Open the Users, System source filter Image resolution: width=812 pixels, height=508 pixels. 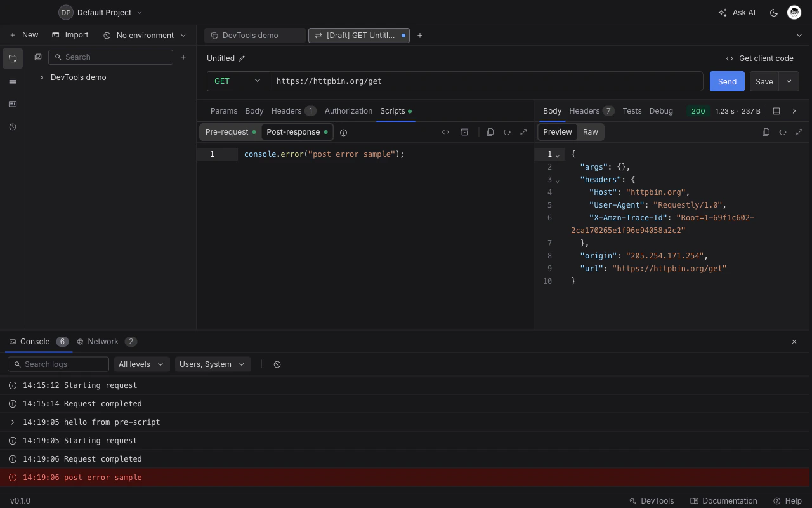(213, 364)
